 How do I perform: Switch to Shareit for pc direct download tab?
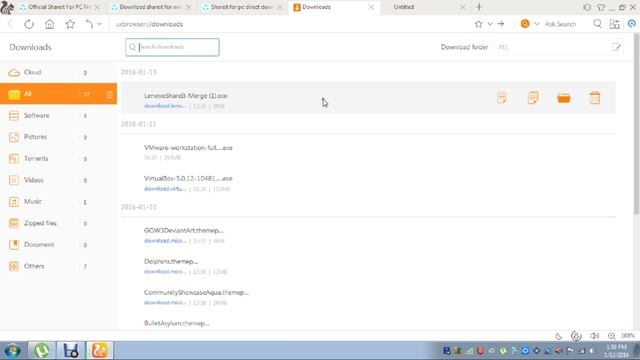tap(242, 7)
